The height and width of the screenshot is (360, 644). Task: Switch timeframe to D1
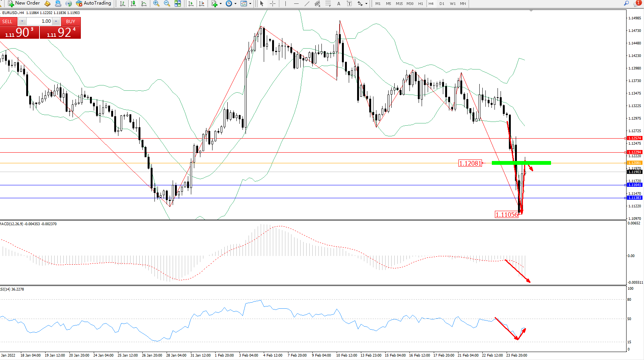[442, 4]
